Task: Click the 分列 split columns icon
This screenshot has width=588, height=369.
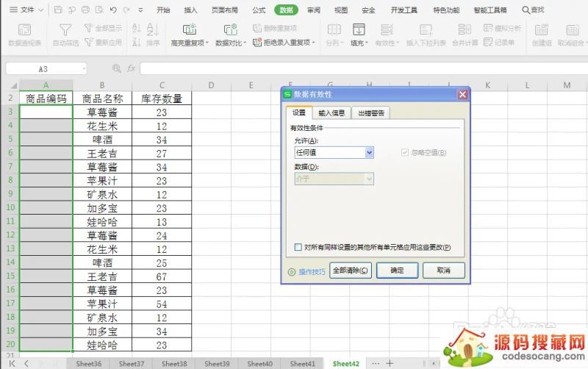Action: 334,29
